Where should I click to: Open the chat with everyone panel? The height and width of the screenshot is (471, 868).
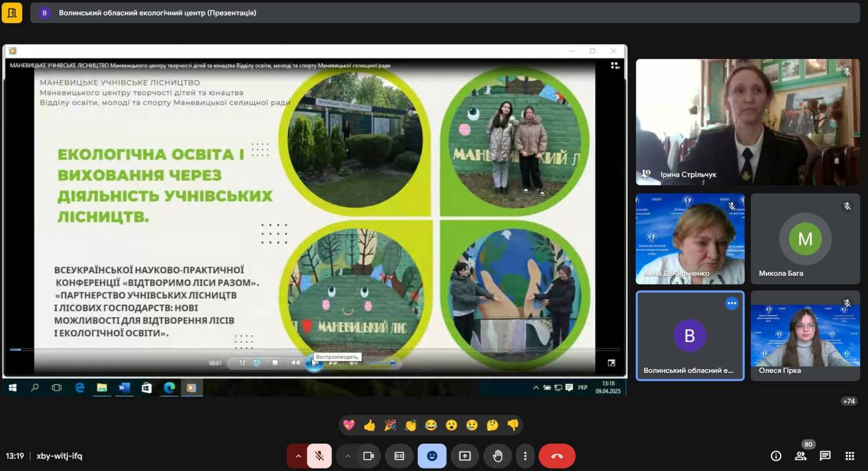[825, 456]
